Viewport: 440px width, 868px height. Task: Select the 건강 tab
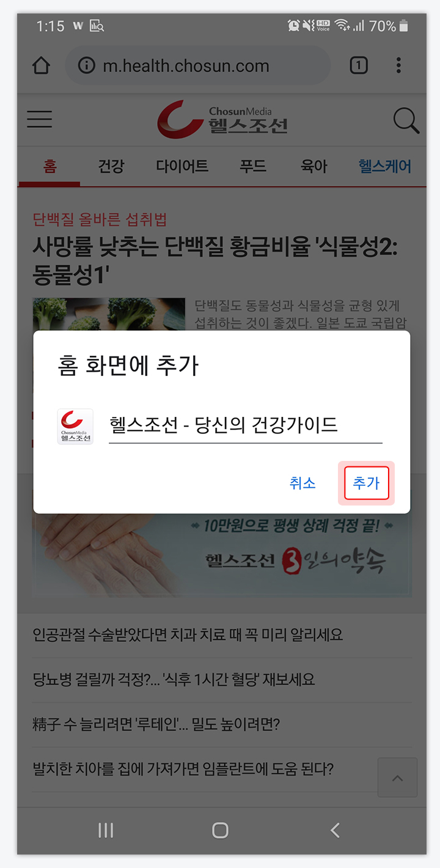coord(111,166)
